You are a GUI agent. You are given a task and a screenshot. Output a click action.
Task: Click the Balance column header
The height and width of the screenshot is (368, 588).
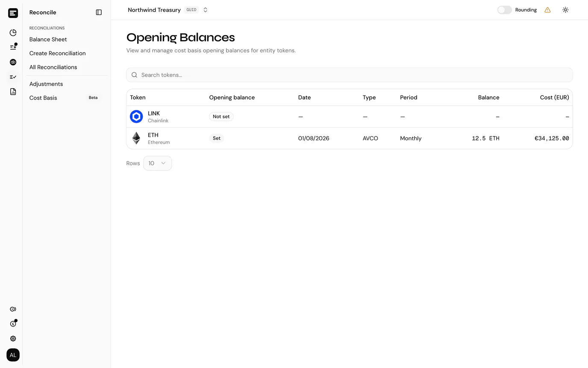(x=489, y=98)
